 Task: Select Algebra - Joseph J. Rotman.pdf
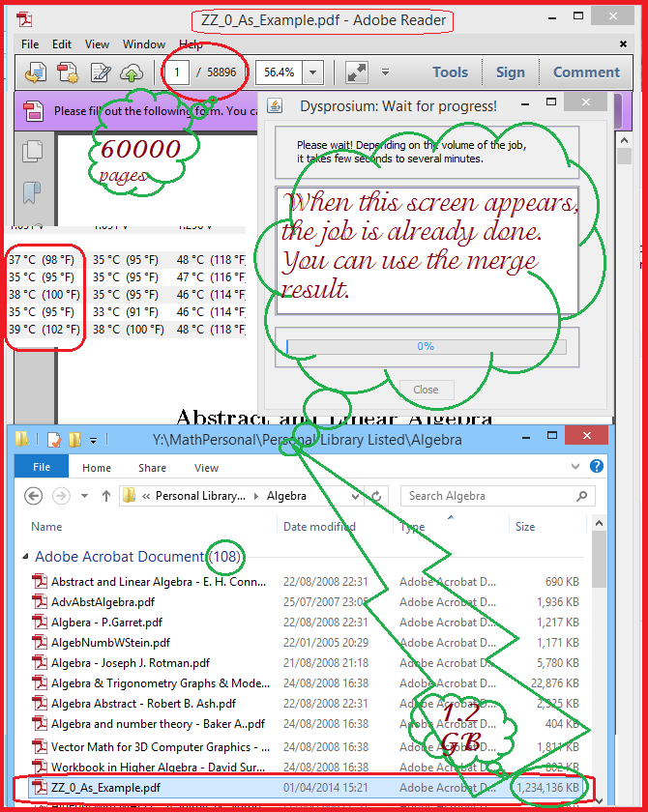click(x=131, y=662)
